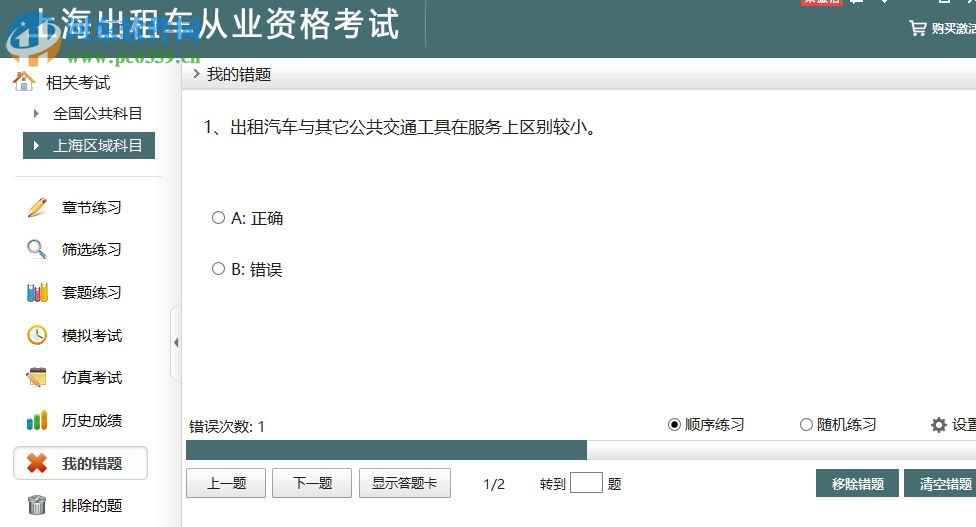The height and width of the screenshot is (527, 976).
Task: Click the shopping cart icon in header
Action: (x=917, y=28)
